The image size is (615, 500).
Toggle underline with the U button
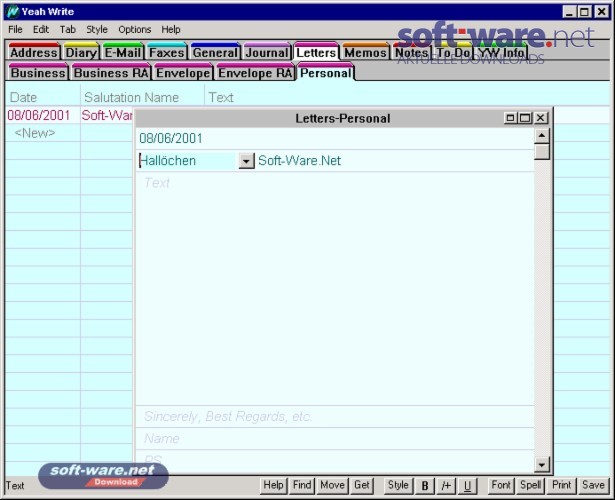tap(468, 486)
